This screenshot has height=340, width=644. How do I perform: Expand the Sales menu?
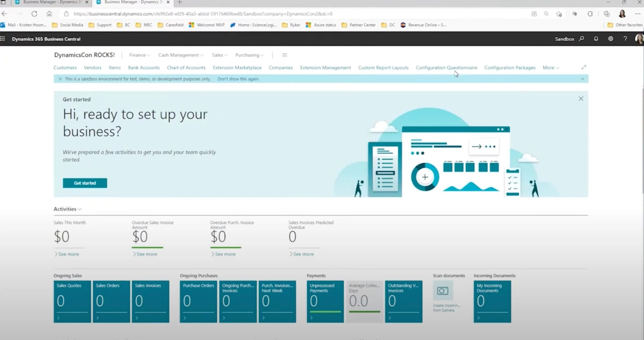(220, 55)
